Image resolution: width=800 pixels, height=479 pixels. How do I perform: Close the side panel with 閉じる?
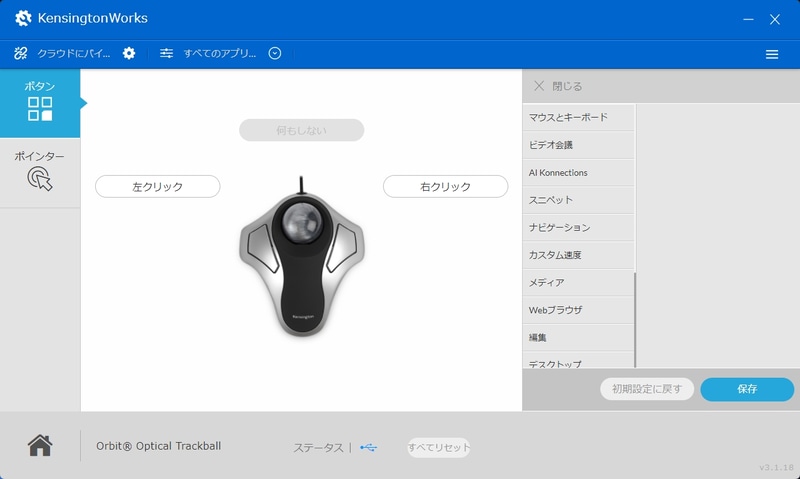click(x=557, y=86)
